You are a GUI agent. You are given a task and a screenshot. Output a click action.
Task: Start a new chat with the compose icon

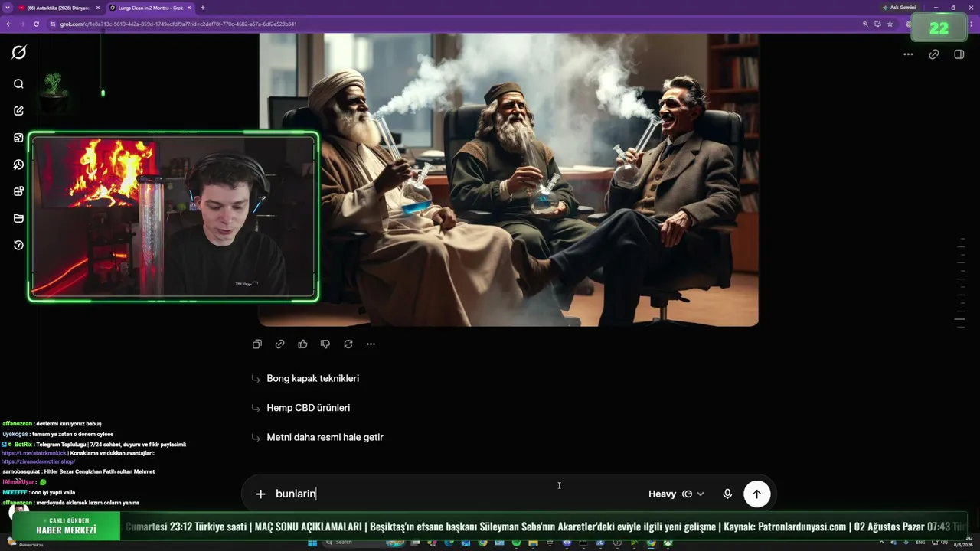(19, 111)
